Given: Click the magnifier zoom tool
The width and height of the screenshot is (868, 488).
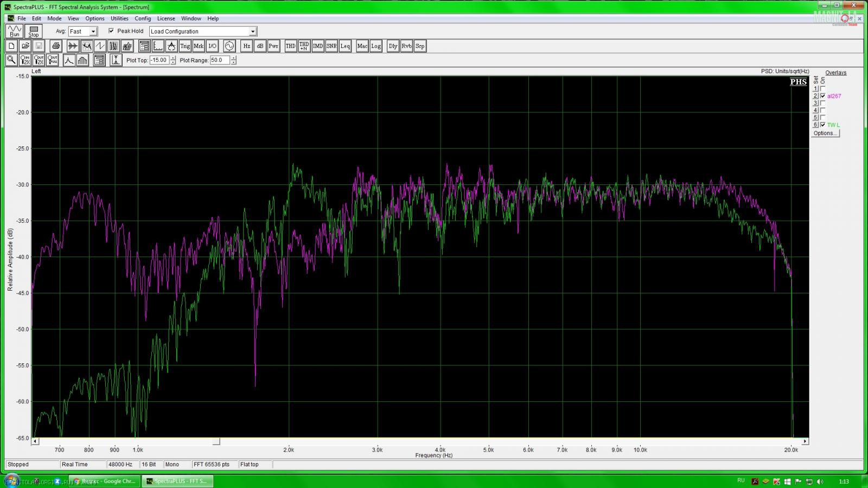Looking at the screenshot, I should click(x=11, y=60).
